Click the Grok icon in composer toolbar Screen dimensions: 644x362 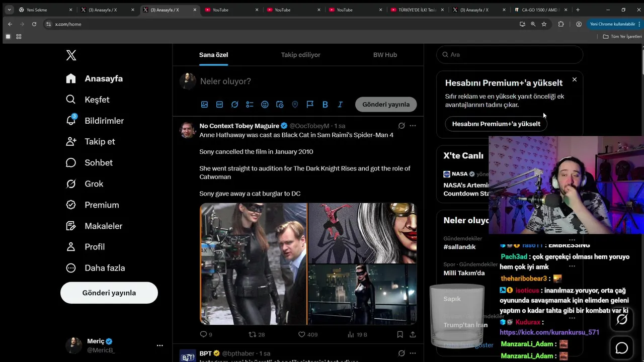click(x=234, y=105)
